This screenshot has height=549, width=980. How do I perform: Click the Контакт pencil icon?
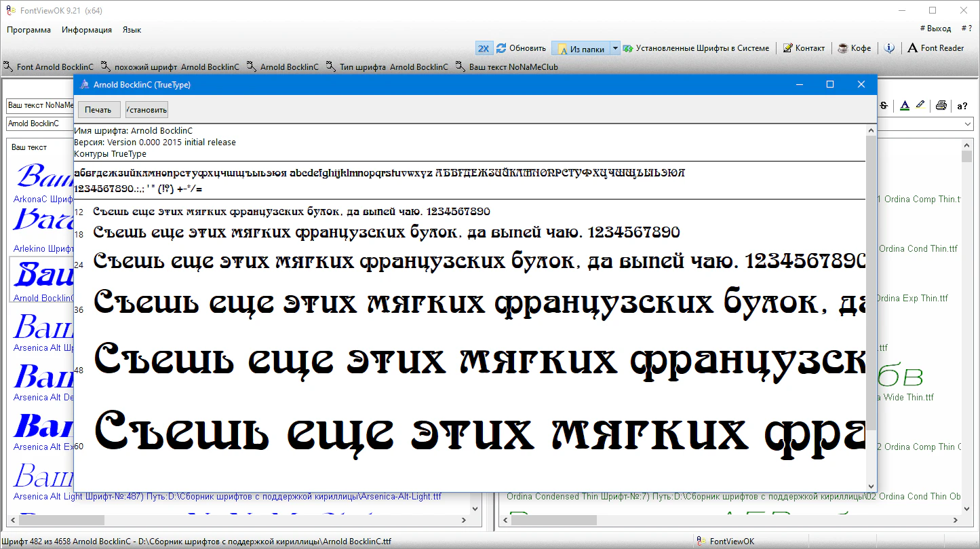[x=787, y=48]
